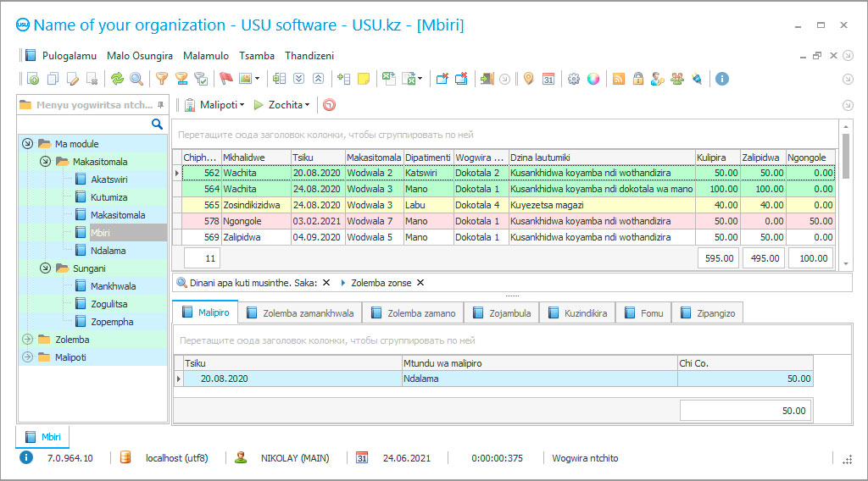Click the yellow sticky note icon
The height and width of the screenshot is (481, 868).
(364, 79)
